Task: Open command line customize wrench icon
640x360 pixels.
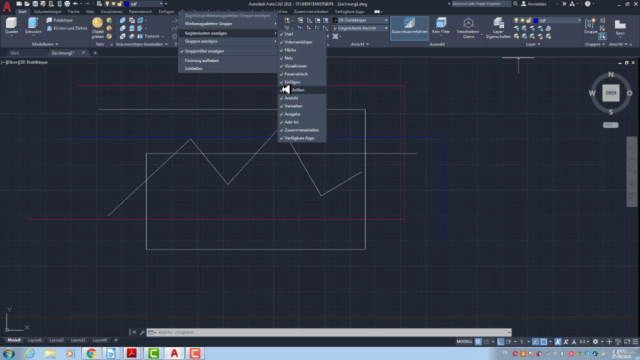Action: (x=142, y=332)
